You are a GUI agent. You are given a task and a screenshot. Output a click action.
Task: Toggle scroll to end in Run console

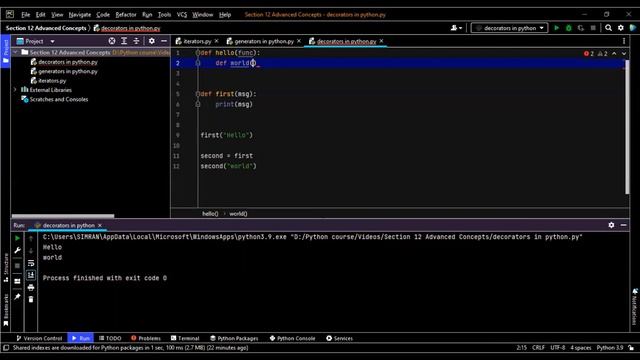pyautogui.click(x=31, y=275)
